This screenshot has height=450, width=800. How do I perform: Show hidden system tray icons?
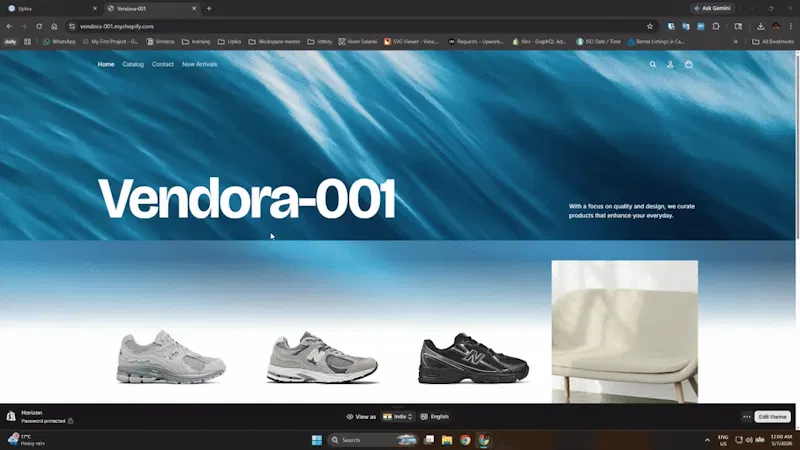tap(707, 440)
